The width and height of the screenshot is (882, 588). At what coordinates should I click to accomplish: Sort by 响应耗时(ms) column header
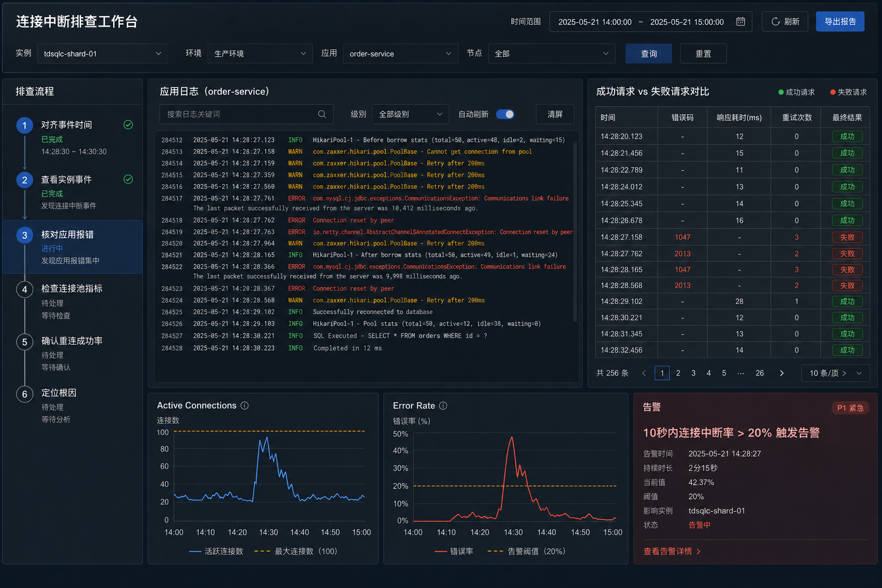point(740,118)
